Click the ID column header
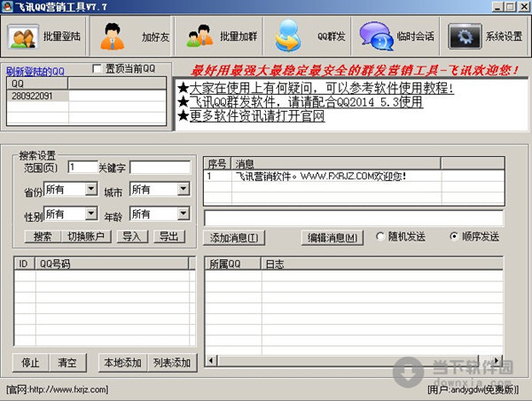 click(25, 263)
